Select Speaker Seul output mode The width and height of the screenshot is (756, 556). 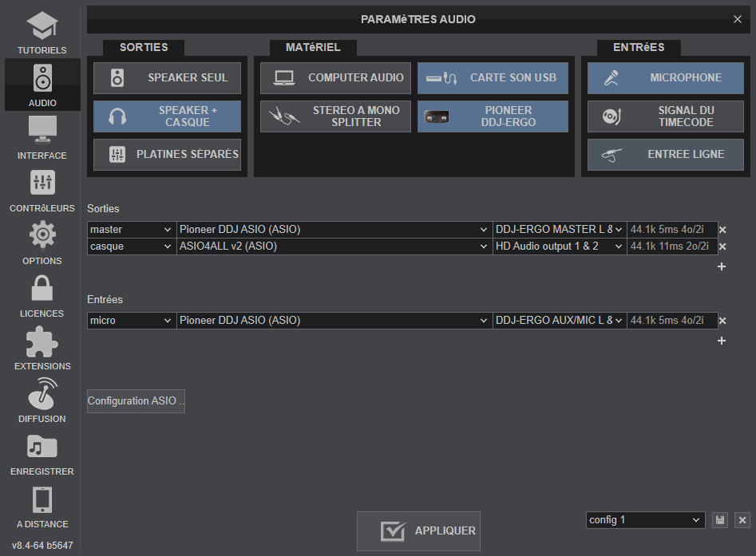(167, 78)
